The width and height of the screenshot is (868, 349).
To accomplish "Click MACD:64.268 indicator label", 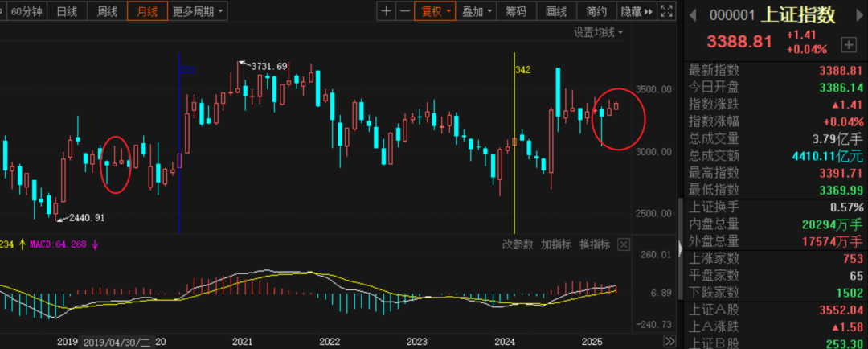I will point(58,244).
